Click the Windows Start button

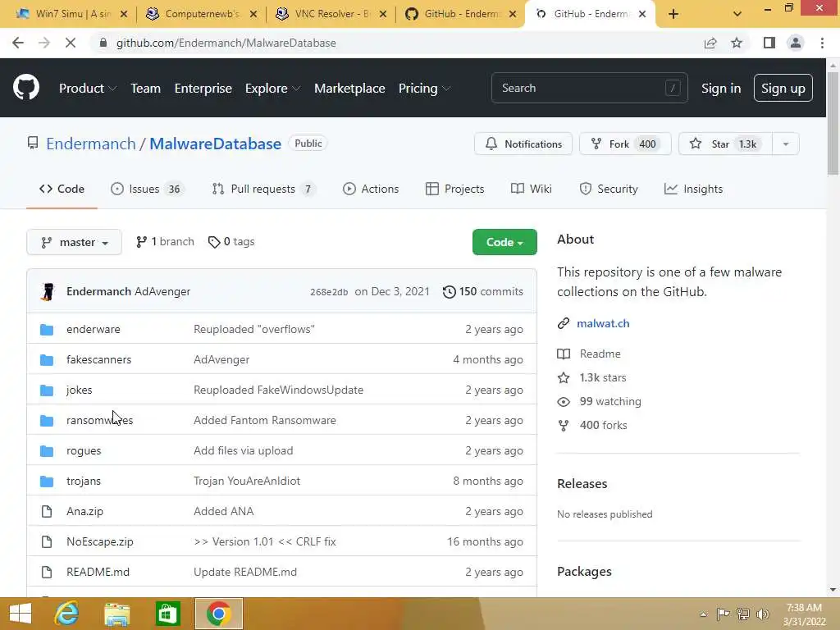(x=21, y=614)
